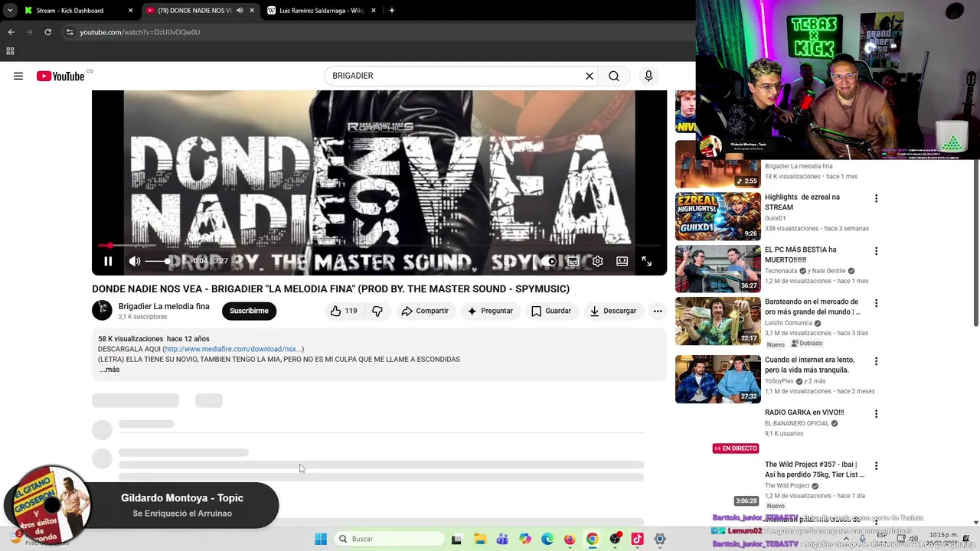Close the Kick Dashboard tab
This screenshot has width=980, height=551.
point(130,11)
